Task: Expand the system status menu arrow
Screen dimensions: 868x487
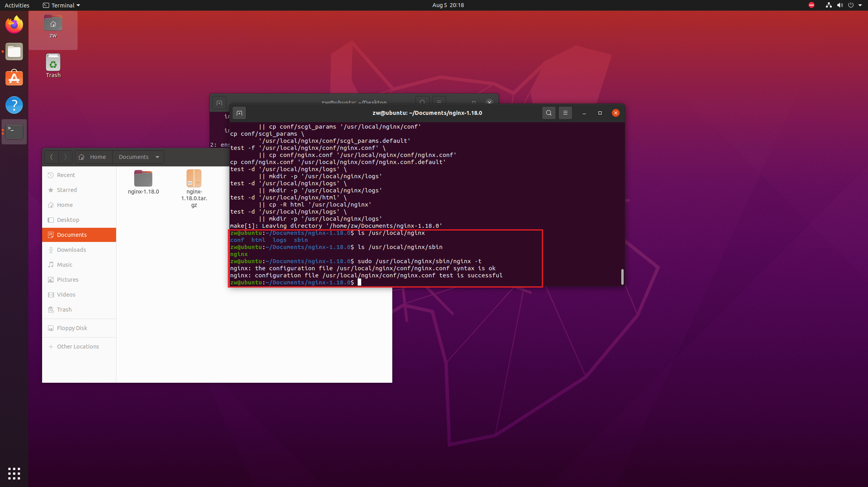Action: pos(860,5)
